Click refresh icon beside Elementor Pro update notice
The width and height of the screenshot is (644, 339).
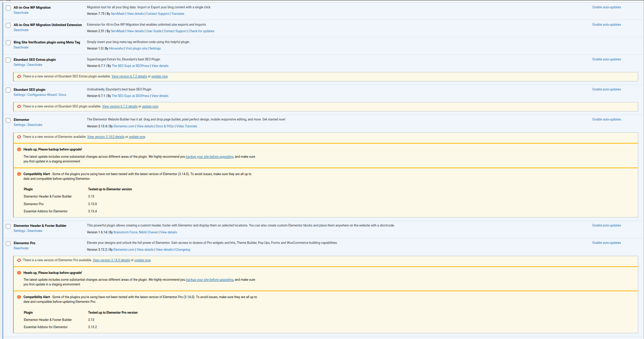point(19,260)
